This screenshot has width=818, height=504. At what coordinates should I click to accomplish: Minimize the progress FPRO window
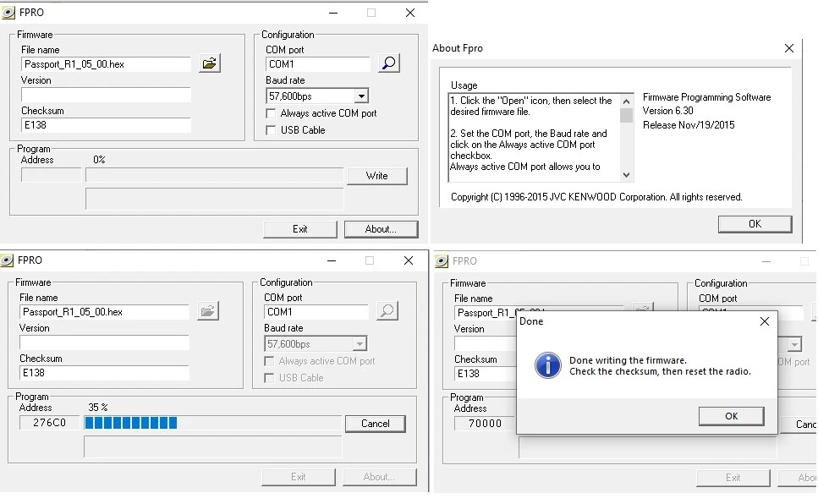332,260
